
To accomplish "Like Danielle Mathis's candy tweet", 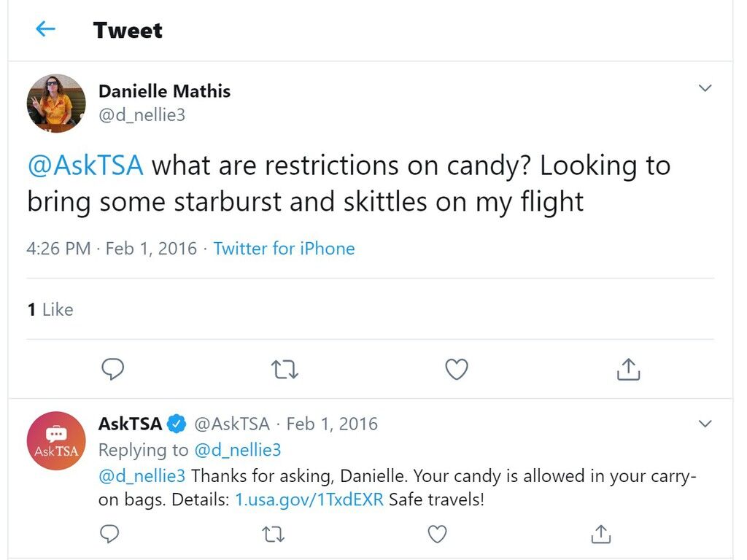I will point(457,369).
